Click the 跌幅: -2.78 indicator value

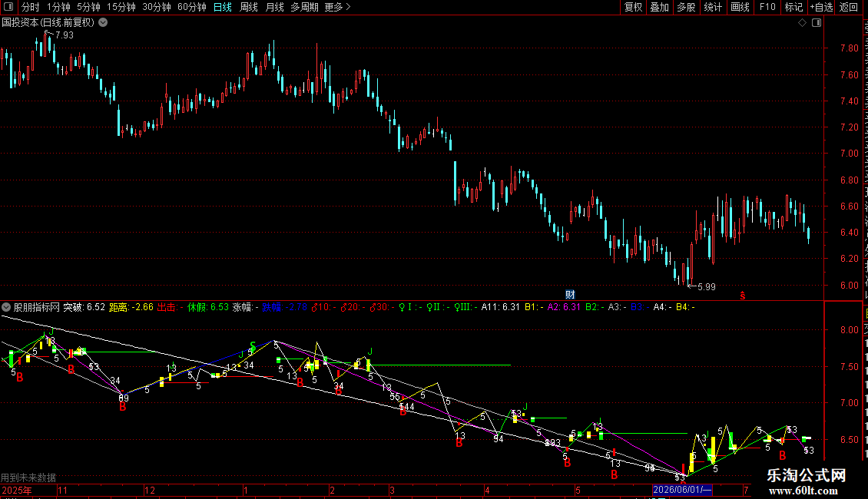[284, 307]
